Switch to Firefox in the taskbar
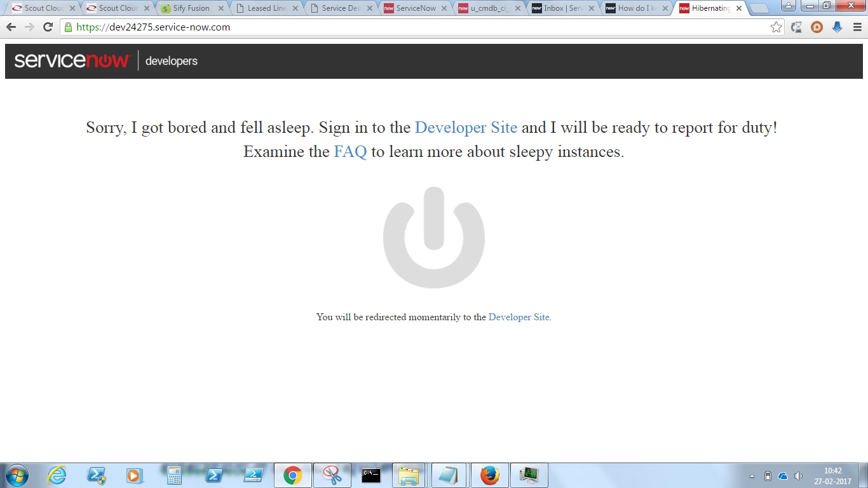This screenshot has width=868, height=488. (x=489, y=475)
